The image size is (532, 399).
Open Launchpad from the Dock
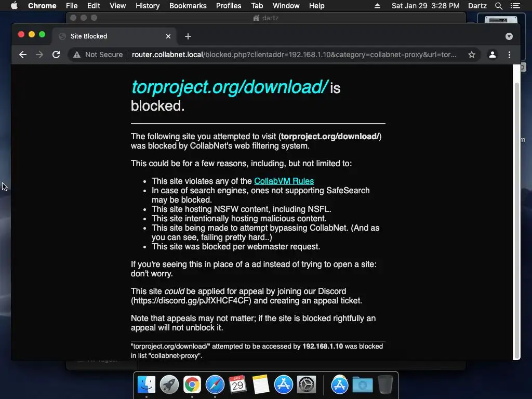[x=169, y=385]
